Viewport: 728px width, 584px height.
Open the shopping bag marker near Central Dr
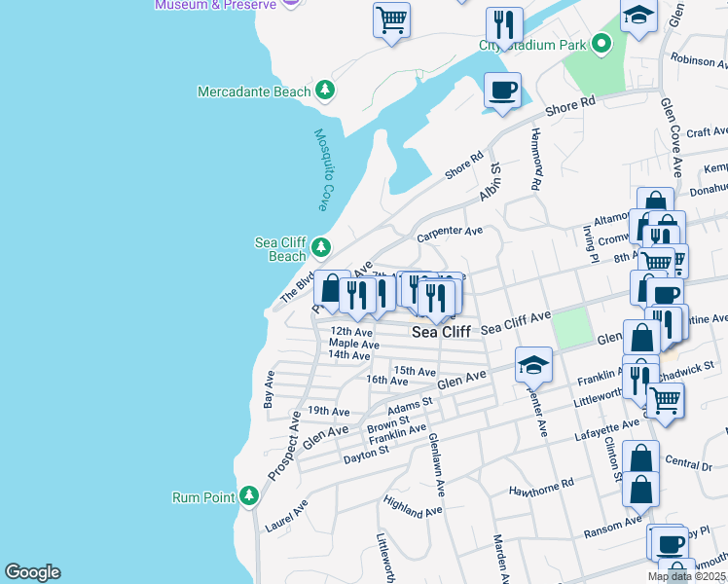click(x=640, y=456)
